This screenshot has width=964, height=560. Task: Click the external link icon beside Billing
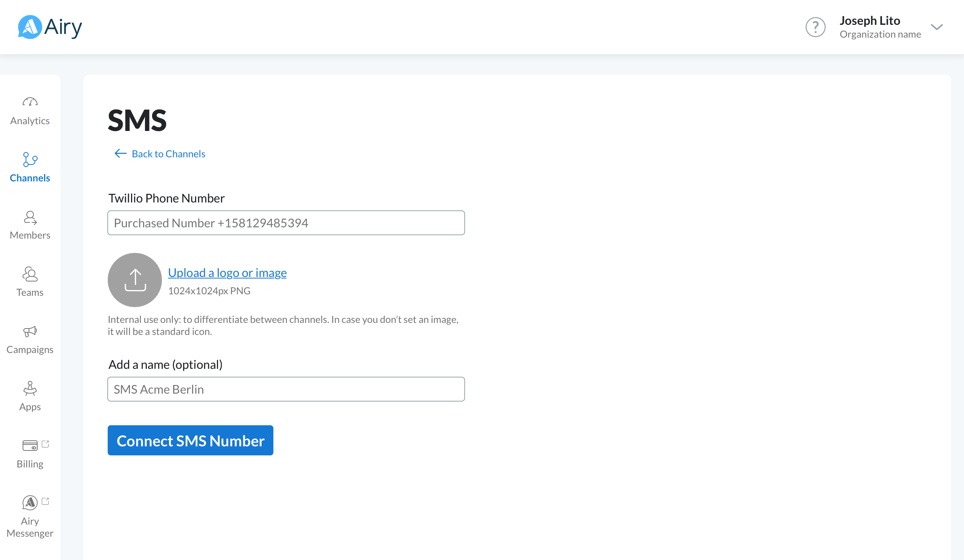46,444
